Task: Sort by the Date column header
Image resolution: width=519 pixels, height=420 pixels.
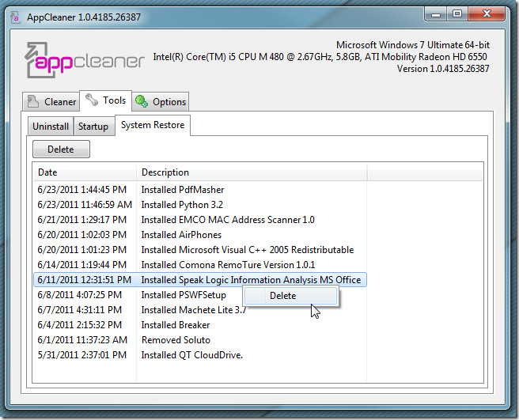Action: 85,172
